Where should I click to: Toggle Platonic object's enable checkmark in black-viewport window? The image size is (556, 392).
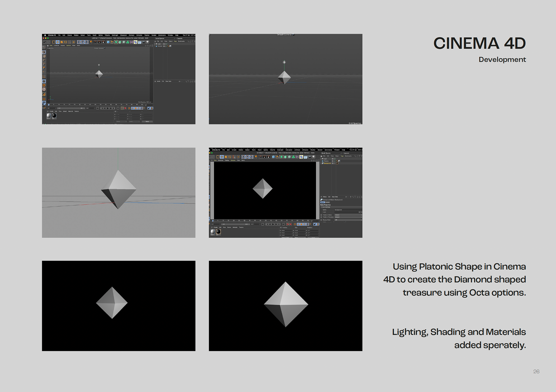point(335,161)
